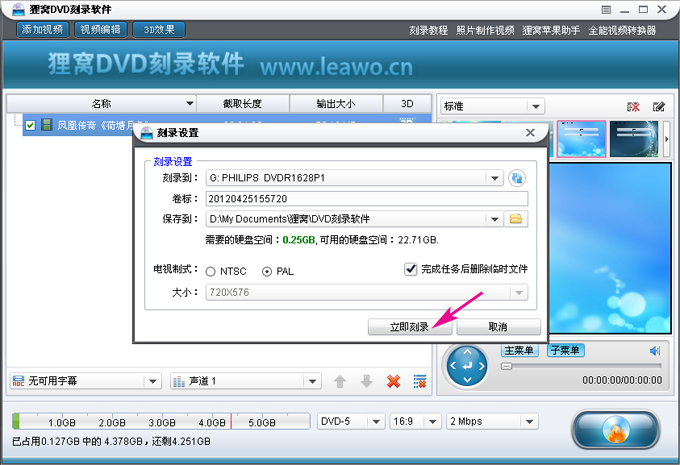Click the refresh burner drive icon
Screen dimensions: 680x465
[x=517, y=178]
